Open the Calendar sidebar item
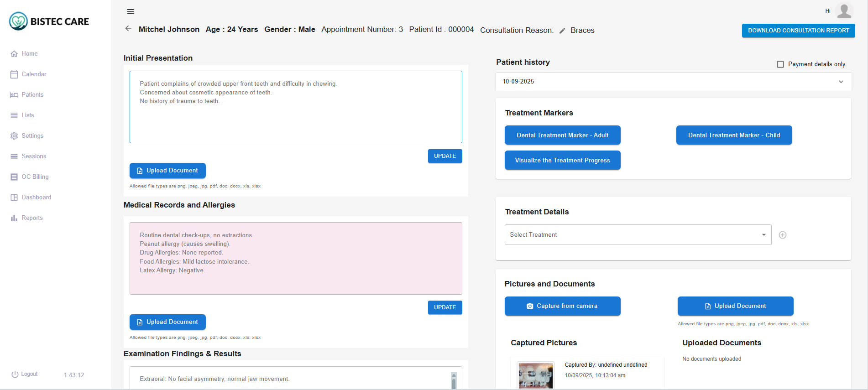 pos(34,74)
